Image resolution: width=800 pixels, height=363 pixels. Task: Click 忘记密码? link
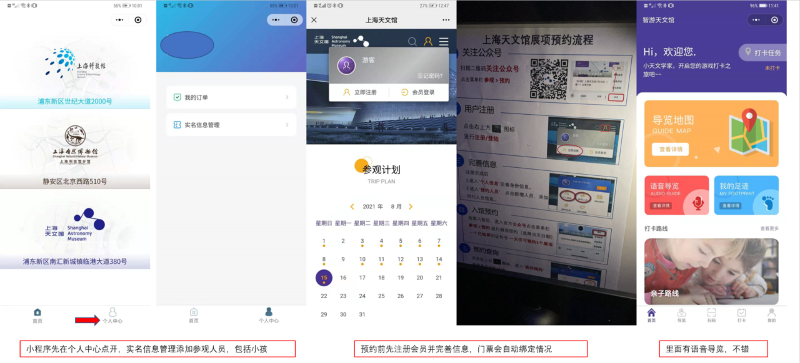click(430, 76)
